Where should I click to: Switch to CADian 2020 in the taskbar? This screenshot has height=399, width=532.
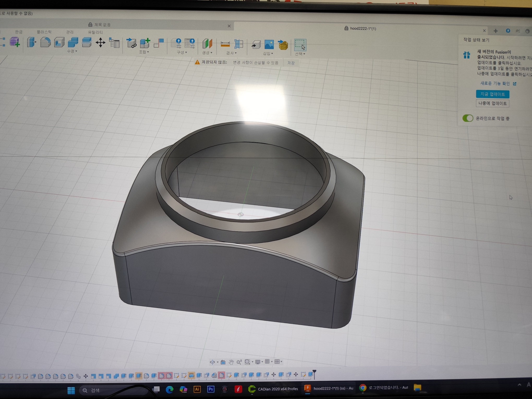[273, 389]
